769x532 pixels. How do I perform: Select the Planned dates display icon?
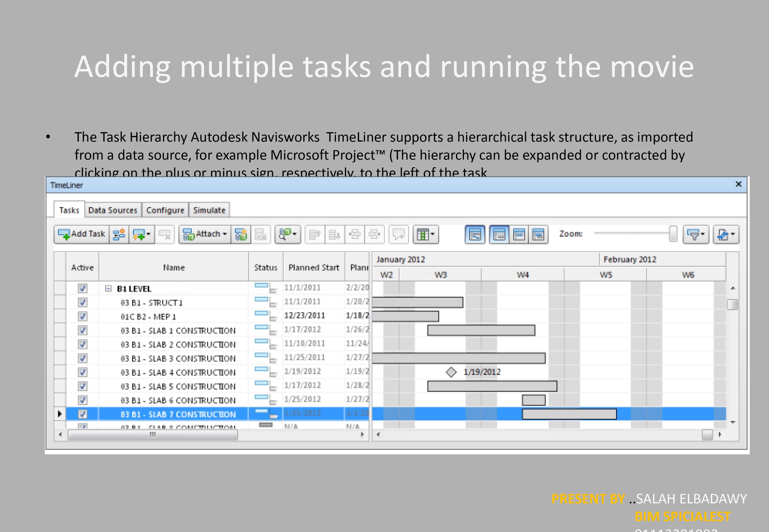[x=499, y=234]
